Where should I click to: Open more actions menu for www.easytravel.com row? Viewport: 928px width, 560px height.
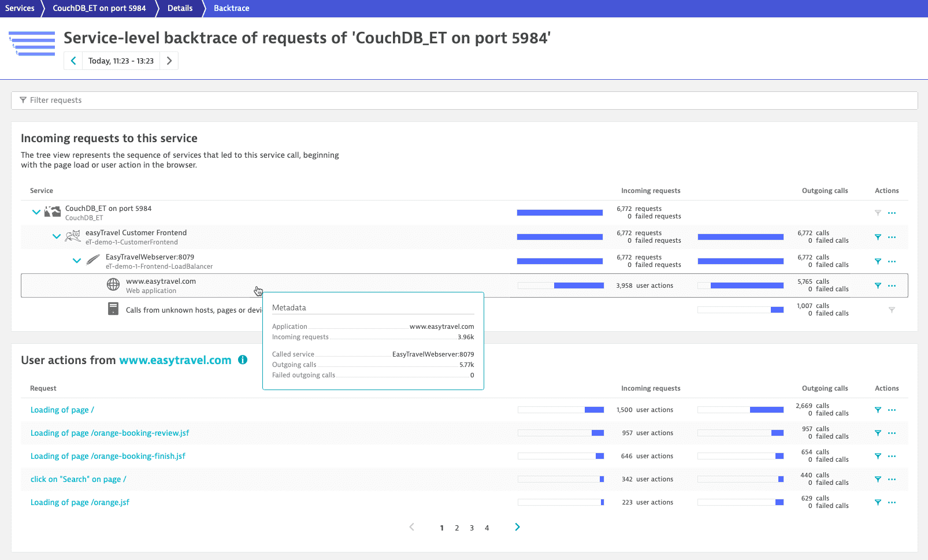coord(892,286)
